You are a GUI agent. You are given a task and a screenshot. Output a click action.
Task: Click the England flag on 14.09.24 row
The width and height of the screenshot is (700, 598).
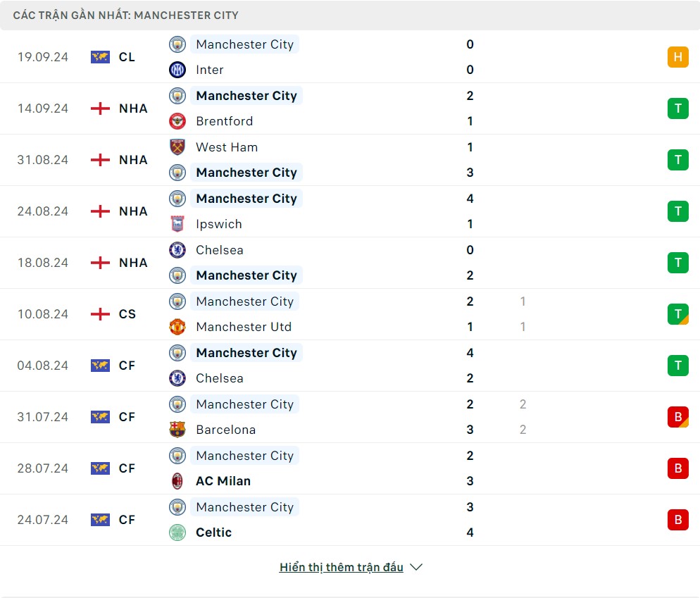[100, 108]
